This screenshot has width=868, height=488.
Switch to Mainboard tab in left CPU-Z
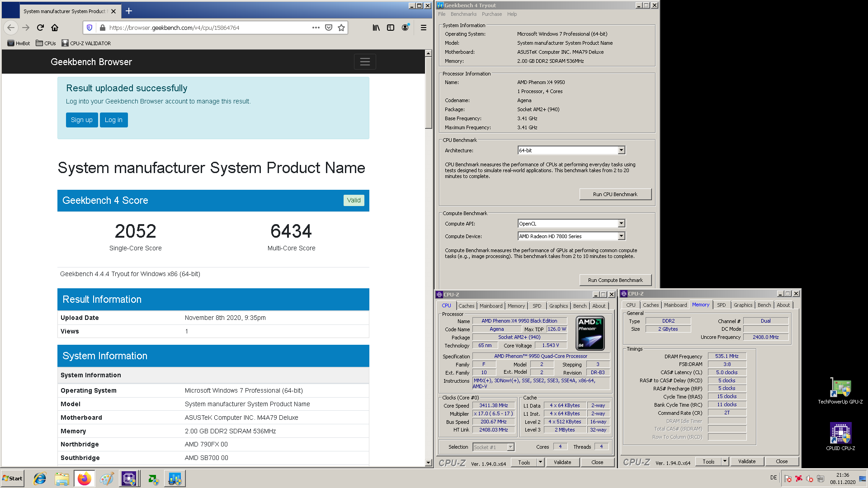491,306
